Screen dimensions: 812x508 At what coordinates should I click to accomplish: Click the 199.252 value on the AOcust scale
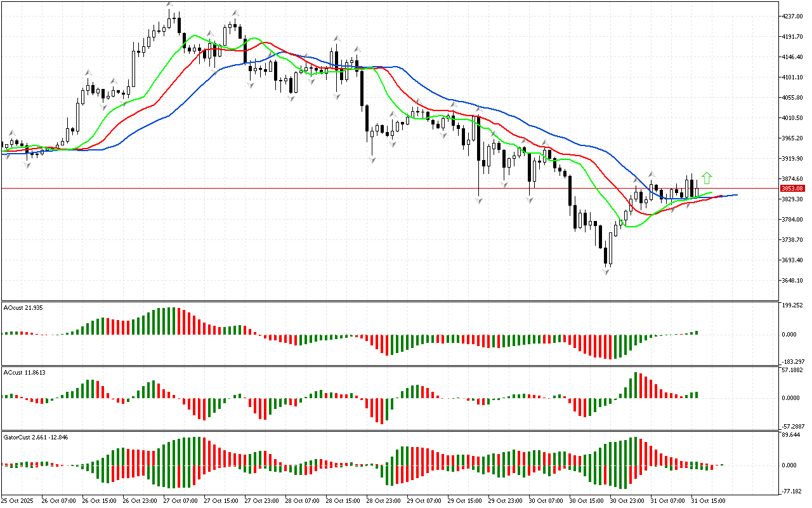[794, 305]
